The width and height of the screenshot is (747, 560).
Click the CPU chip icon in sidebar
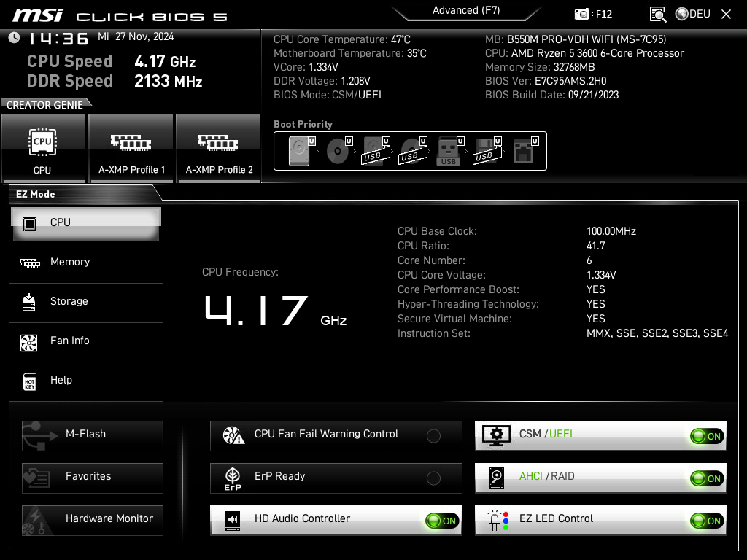coord(29,223)
